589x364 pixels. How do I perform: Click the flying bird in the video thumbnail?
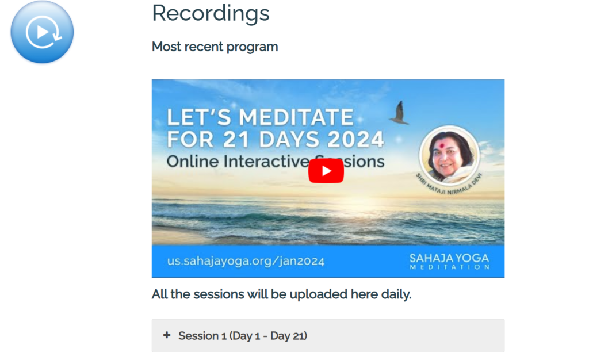pyautogui.click(x=398, y=113)
